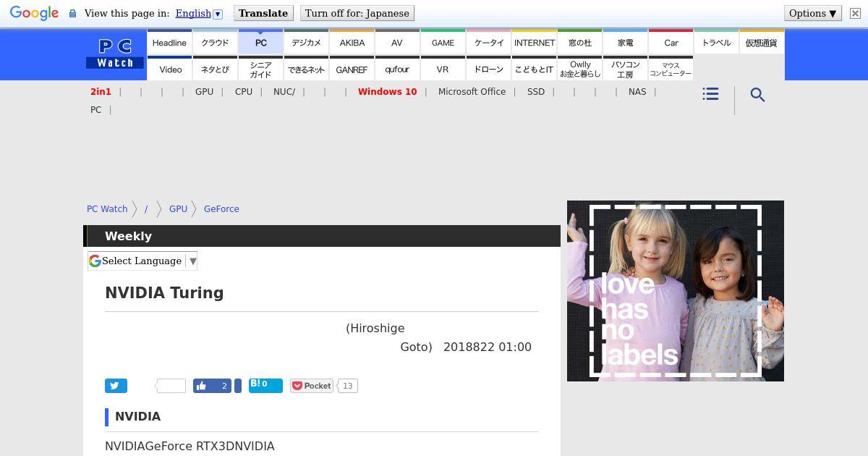Open the GANREF tab
The image size is (868, 456).
point(352,69)
